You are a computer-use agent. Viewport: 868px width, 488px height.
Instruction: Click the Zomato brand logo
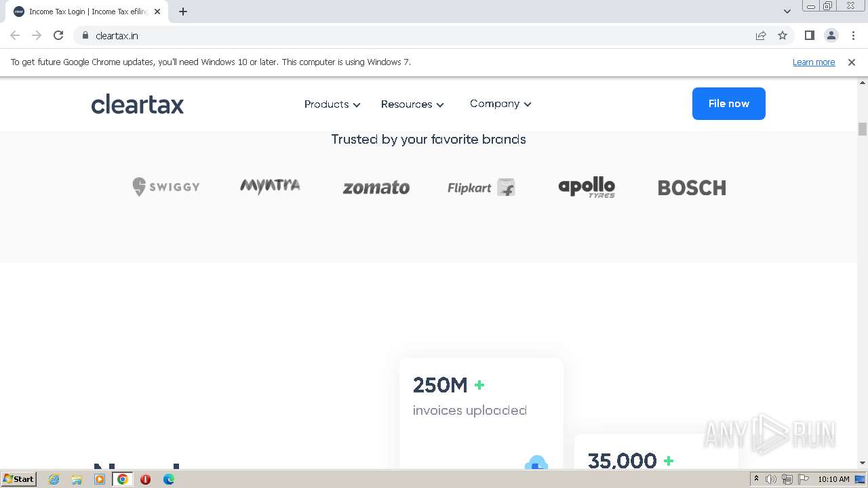(x=376, y=188)
